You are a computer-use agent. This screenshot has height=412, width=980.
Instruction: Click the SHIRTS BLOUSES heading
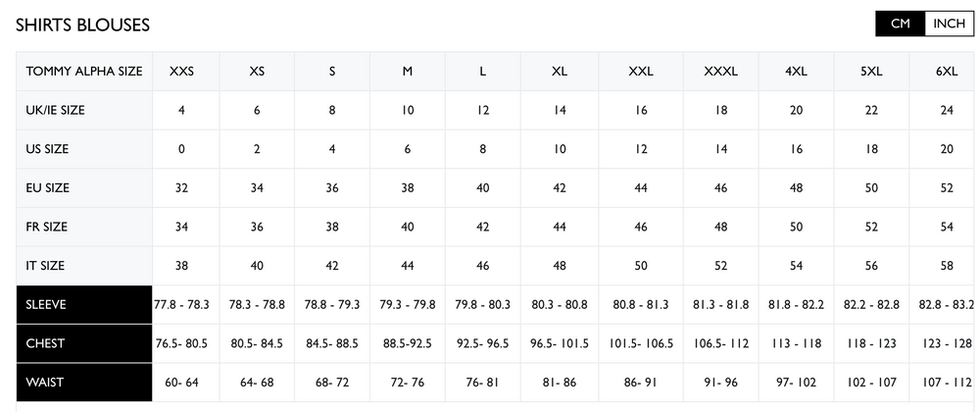(x=82, y=26)
